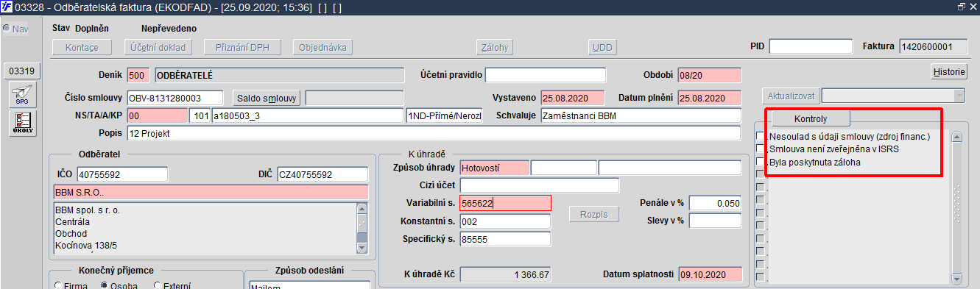Click the Popis field 12 Projekt
The height and width of the screenshot is (289, 980).
pos(433,133)
